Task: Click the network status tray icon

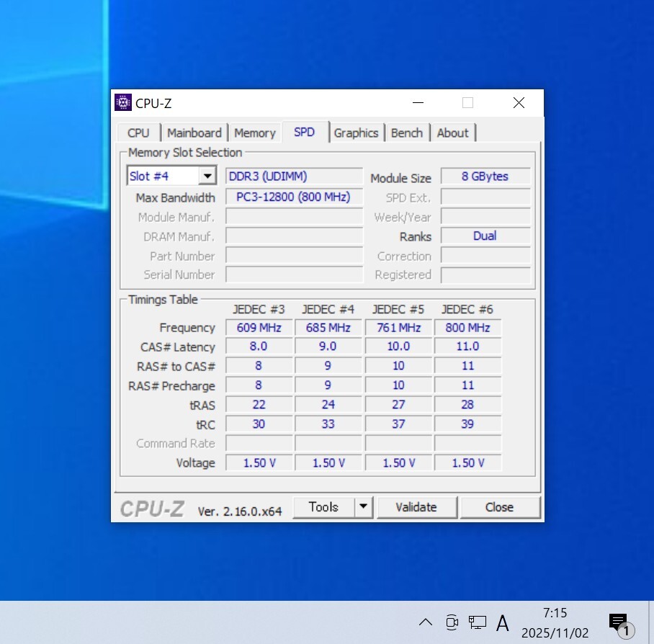Action: click(x=477, y=622)
